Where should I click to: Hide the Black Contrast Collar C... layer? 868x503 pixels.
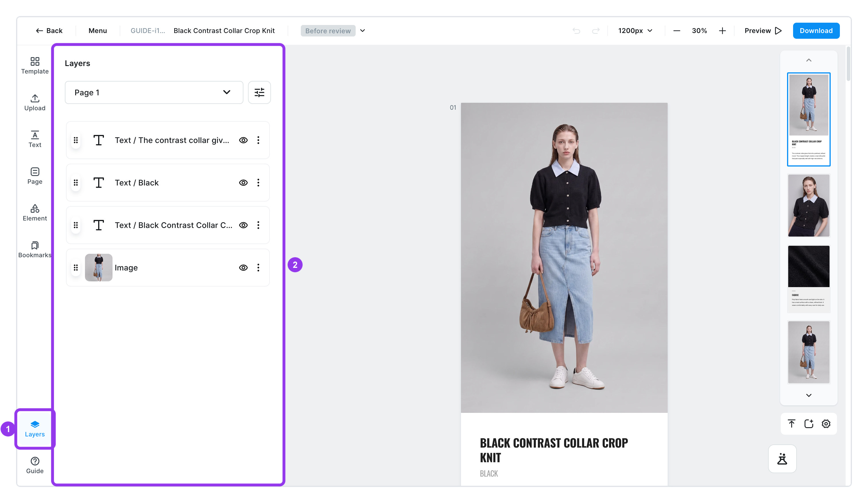pos(243,225)
